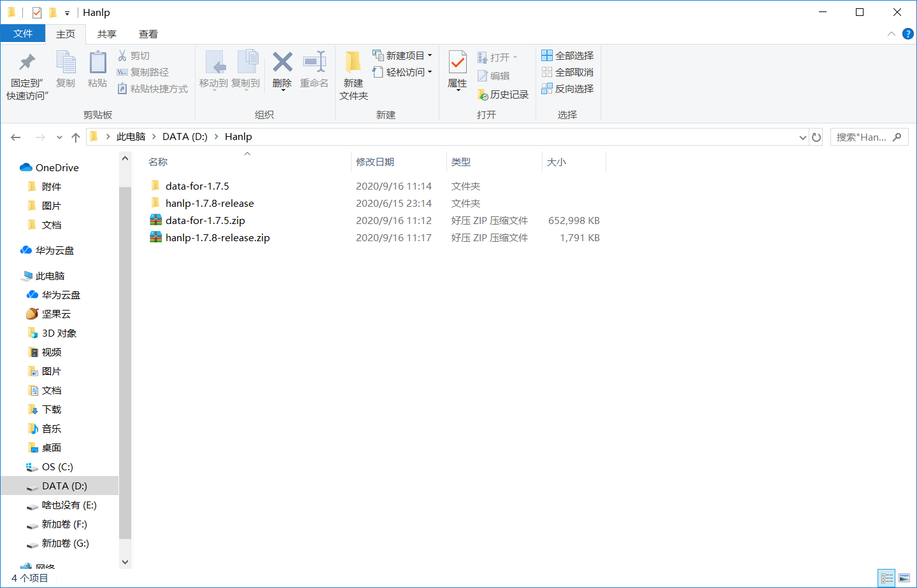917x588 pixels.
Task: Sort by 大小 column header
Action: click(x=574, y=162)
